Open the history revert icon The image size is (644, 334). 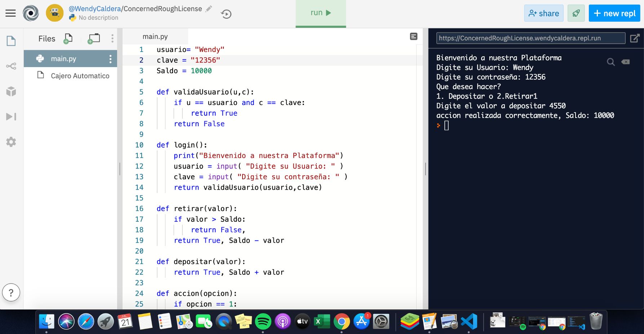click(x=226, y=14)
